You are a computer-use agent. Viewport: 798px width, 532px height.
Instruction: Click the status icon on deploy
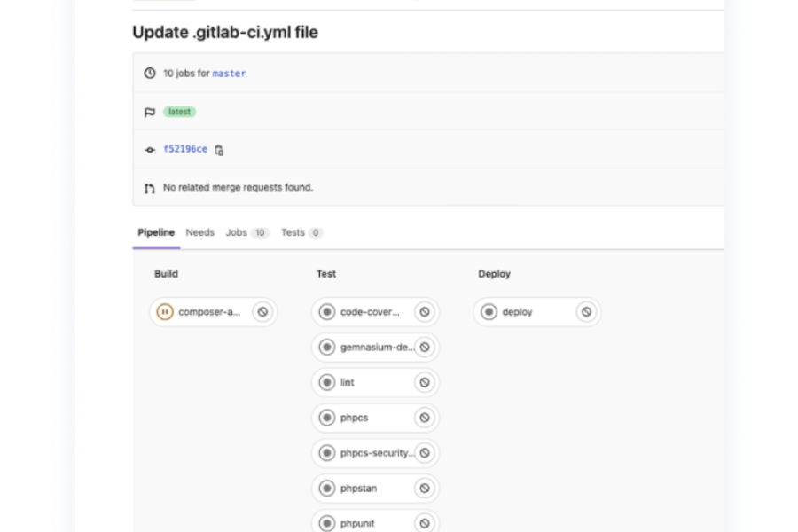[489, 311]
